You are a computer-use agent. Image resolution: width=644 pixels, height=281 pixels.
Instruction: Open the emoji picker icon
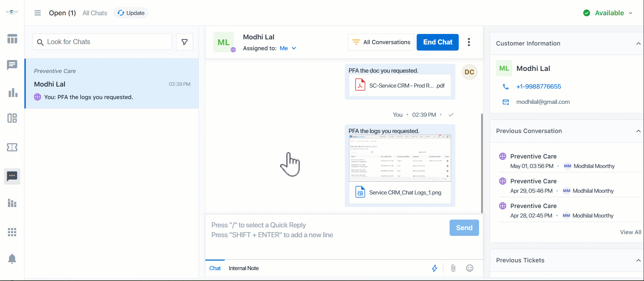coord(470,268)
